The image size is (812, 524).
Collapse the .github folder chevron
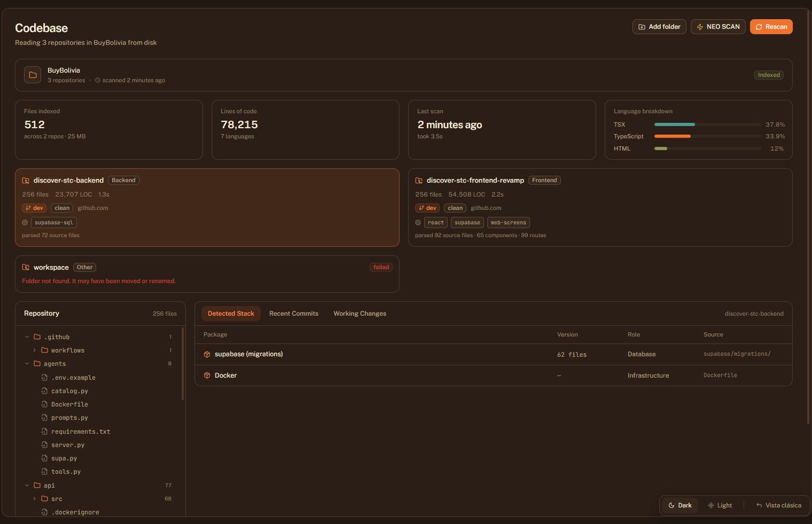pos(27,337)
